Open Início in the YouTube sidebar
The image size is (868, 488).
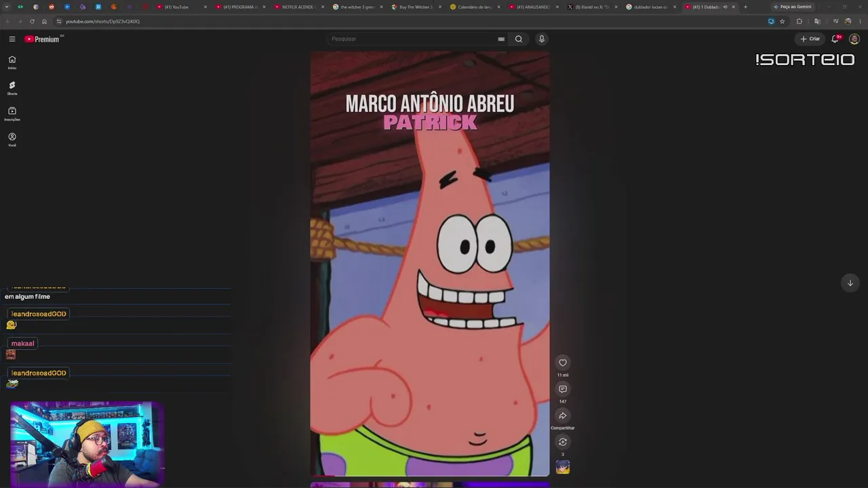tap(12, 62)
